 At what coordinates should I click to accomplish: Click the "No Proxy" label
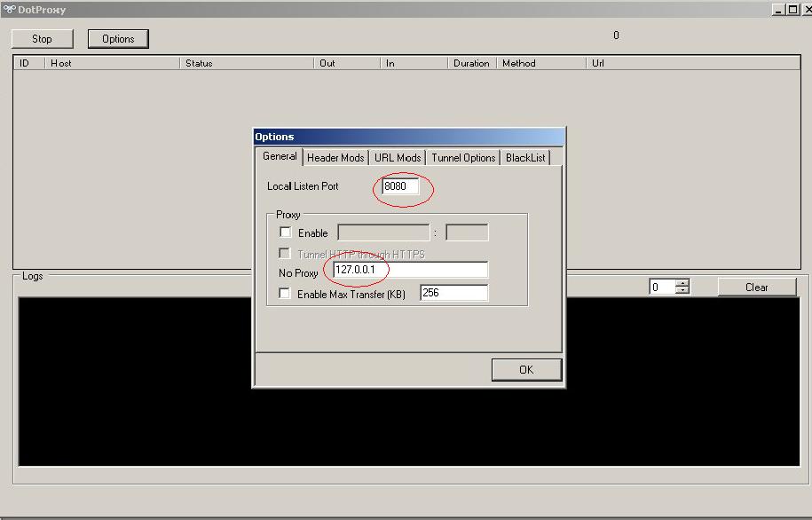click(x=298, y=273)
